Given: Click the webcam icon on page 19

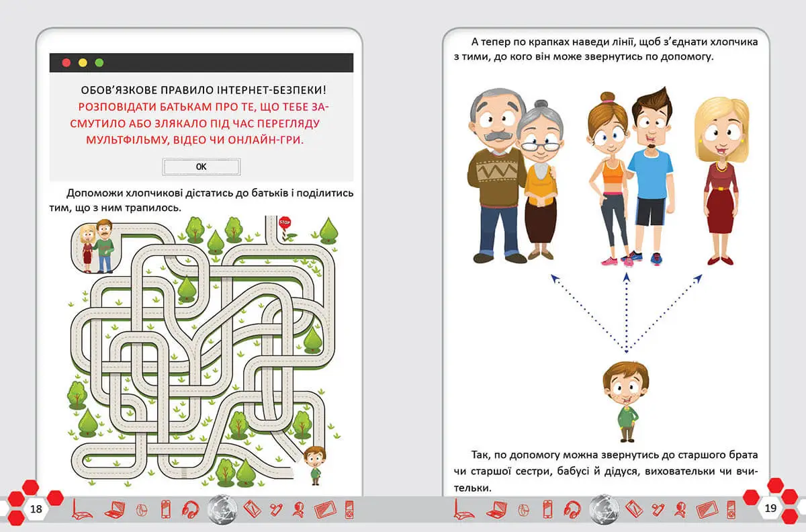Looking at the screenshot, I should [680, 509].
